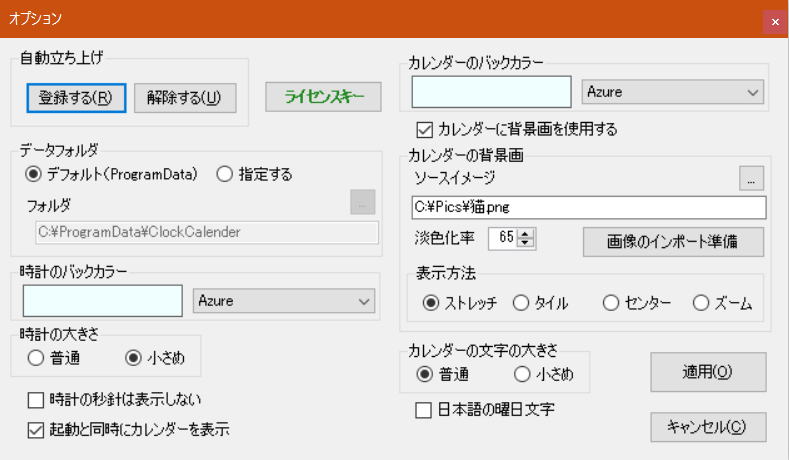This screenshot has width=789, height=460.
Task: Increase the 淡色化率 spinner value
Action: [x=525, y=234]
